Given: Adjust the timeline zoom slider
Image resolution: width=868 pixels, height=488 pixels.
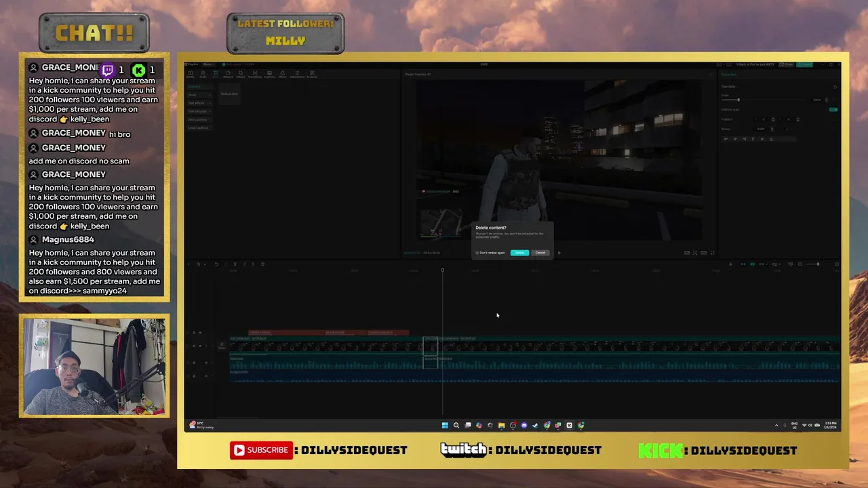Looking at the screenshot, I should tap(818, 264).
